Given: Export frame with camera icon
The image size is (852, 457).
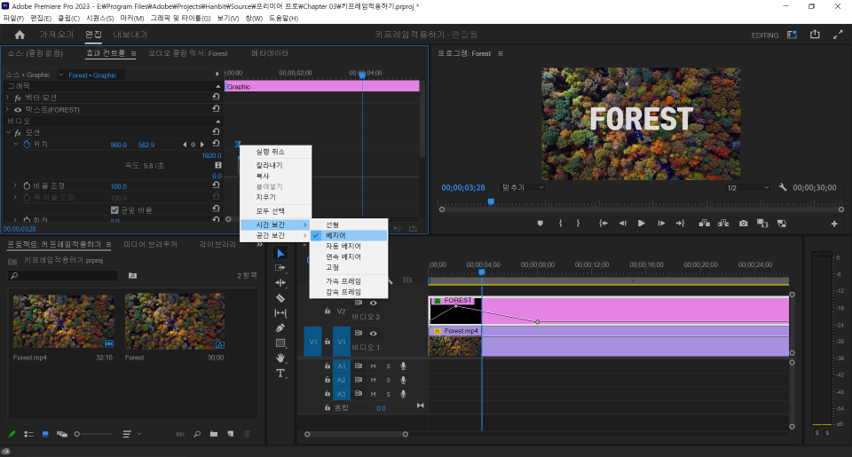Looking at the screenshot, I should coord(743,223).
